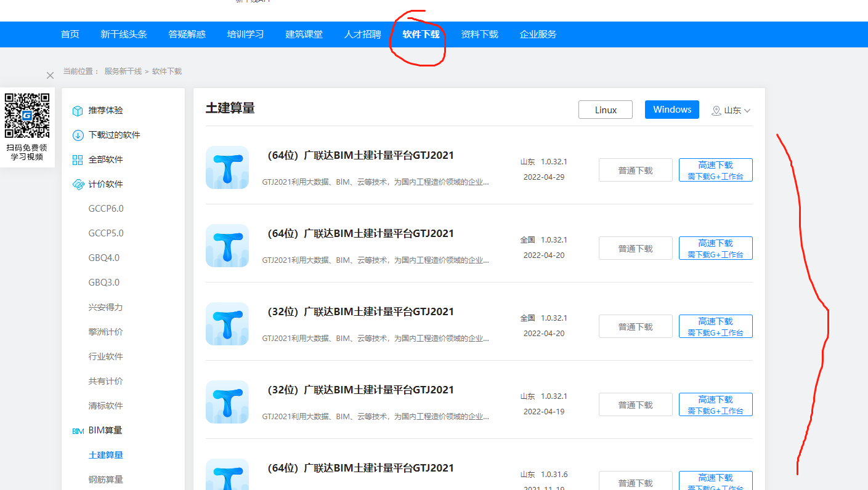Select 全部软件 in sidebar

tap(106, 160)
